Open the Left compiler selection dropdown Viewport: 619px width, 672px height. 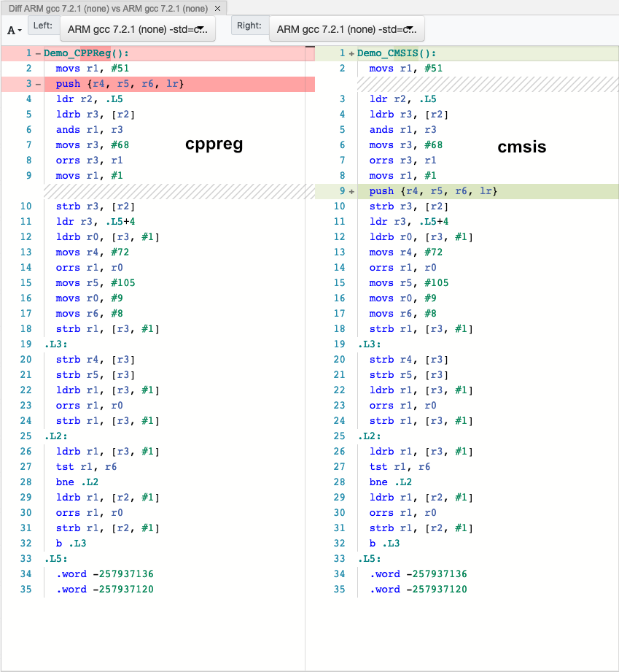click(137, 30)
